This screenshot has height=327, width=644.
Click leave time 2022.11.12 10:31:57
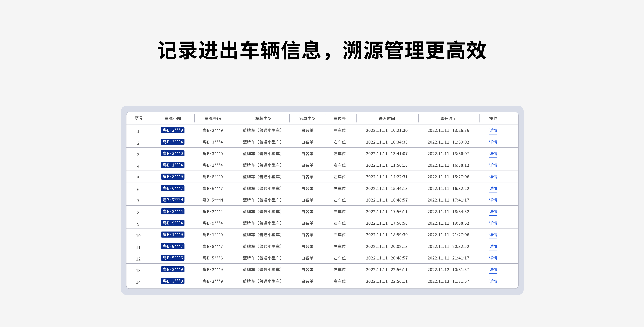(x=448, y=270)
